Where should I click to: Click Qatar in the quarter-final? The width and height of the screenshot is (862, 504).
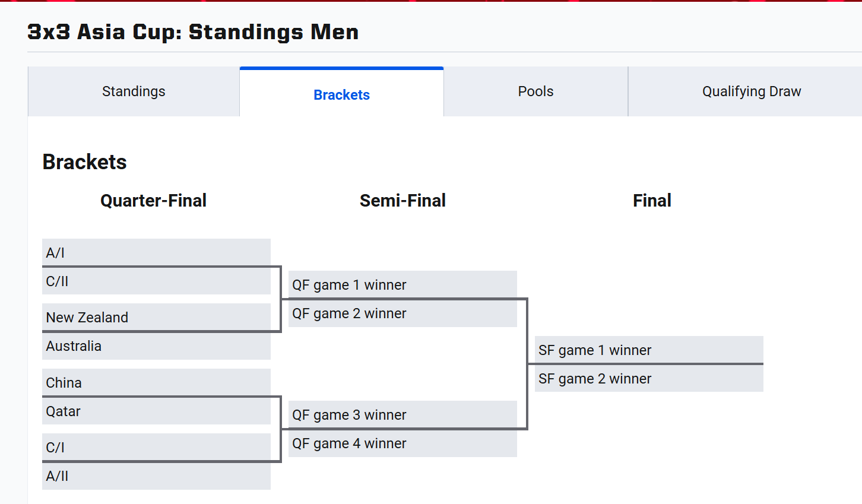[x=156, y=411]
